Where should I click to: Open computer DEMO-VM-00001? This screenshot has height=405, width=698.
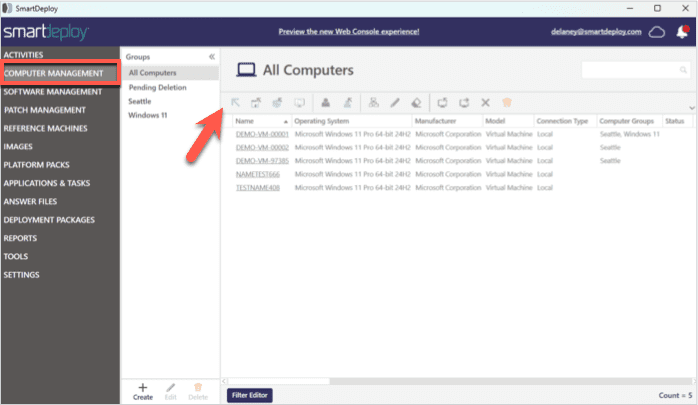click(262, 134)
